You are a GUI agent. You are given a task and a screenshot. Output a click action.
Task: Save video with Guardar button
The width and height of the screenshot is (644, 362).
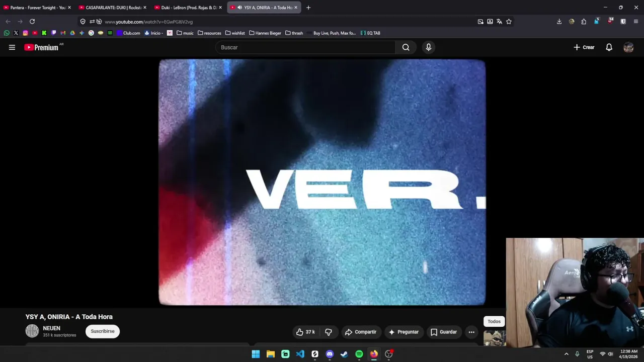[x=444, y=332]
